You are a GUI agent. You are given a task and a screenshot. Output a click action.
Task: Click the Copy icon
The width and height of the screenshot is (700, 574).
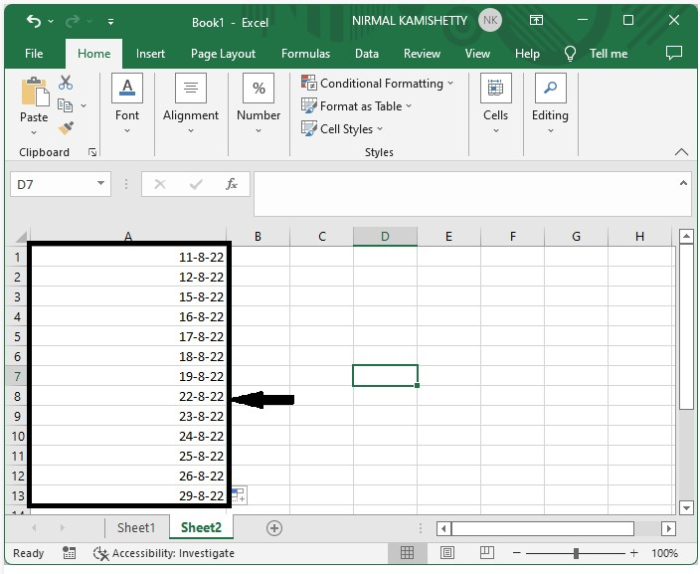[x=66, y=105]
